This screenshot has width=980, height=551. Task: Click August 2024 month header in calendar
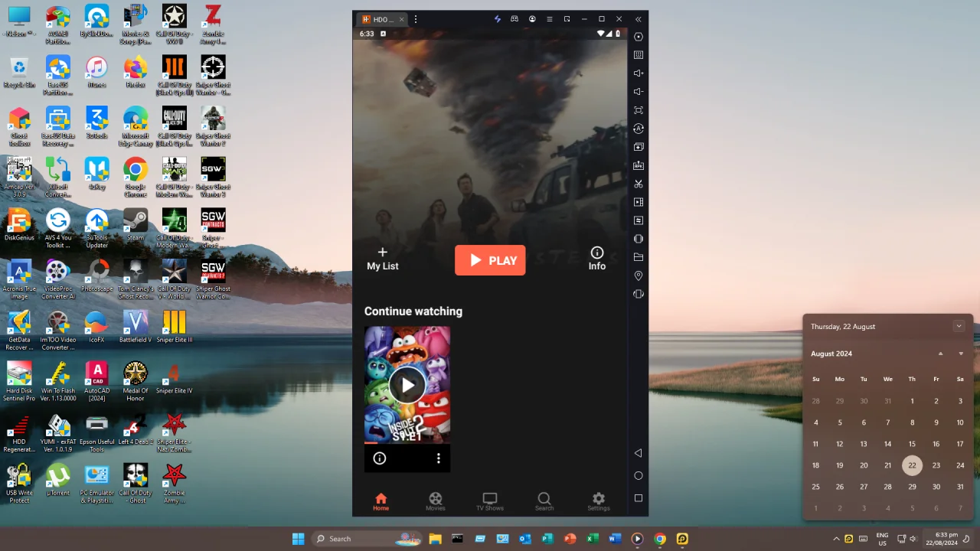(831, 354)
